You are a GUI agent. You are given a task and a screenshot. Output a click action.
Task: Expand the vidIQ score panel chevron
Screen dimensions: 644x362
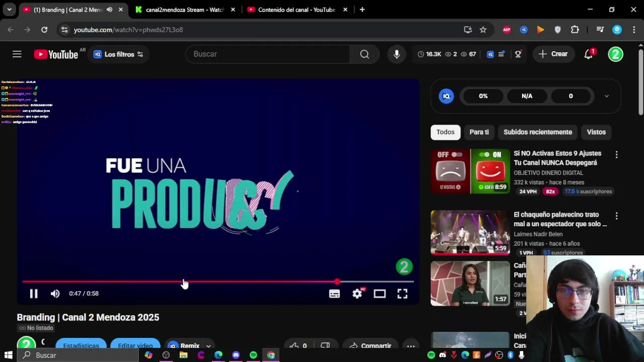(x=607, y=96)
